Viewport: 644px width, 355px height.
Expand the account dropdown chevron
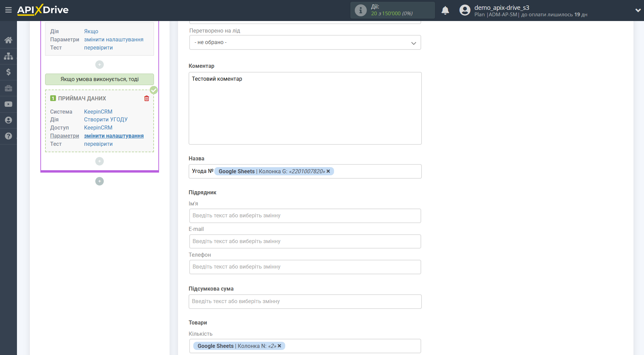coord(638,10)
